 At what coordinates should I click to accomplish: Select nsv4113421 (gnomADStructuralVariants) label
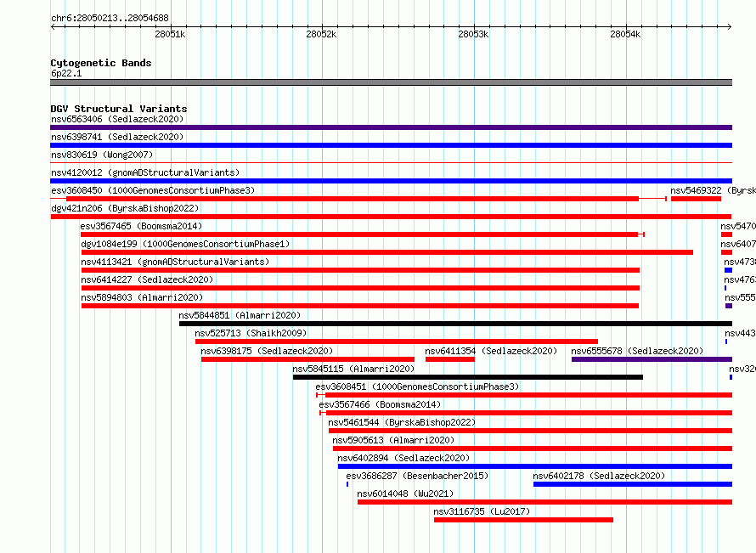tap(175, 262)
